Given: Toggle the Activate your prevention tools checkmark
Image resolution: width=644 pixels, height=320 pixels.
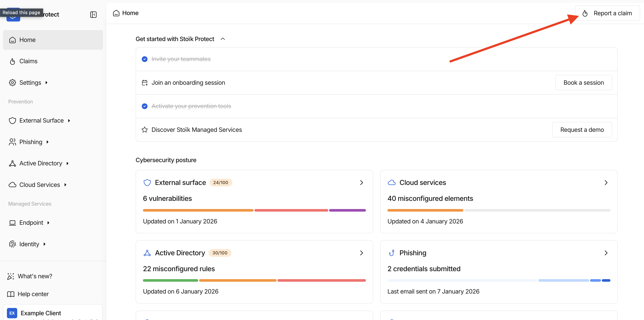Looking at the screenshot, I should pyautogui.click(x=144, y=106).
